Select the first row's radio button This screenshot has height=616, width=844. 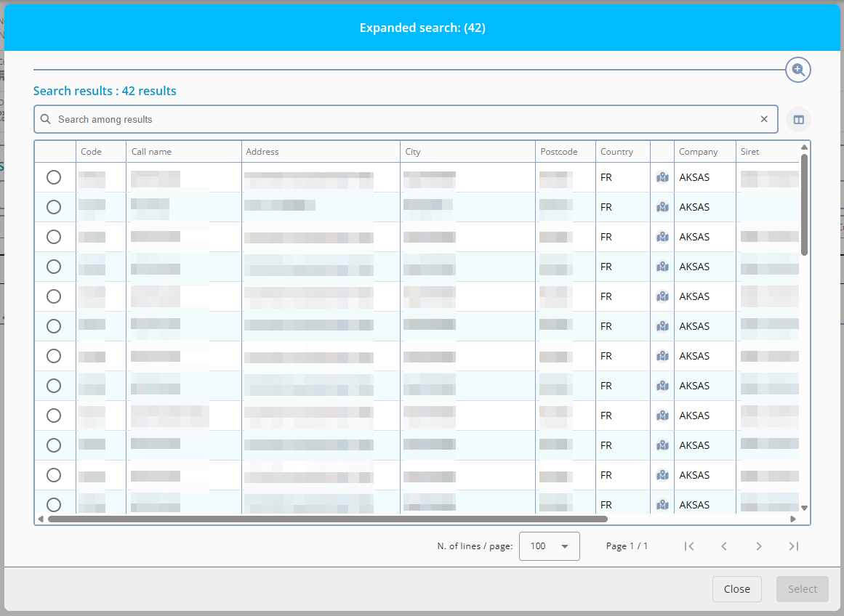[54, 177]
